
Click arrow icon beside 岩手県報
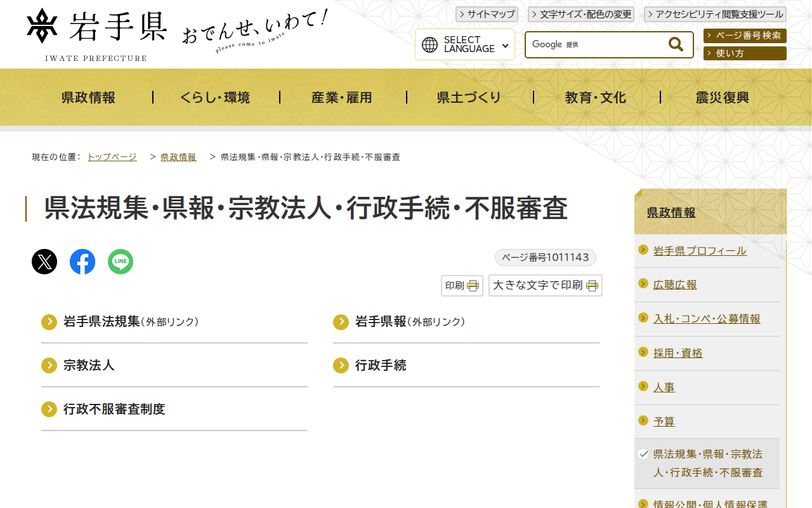341,322
